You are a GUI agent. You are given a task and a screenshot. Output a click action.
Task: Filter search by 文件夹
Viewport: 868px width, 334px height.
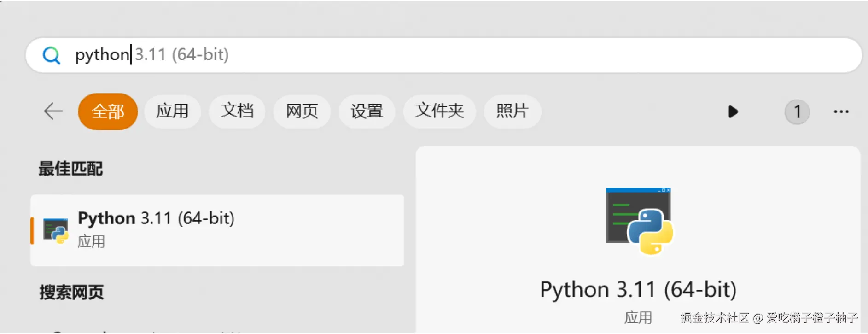439,111
